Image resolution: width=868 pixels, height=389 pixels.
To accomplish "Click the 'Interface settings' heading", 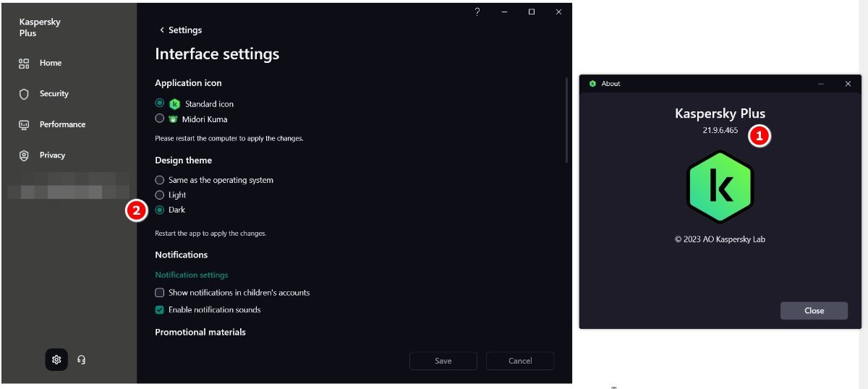I will click(217, 54).
